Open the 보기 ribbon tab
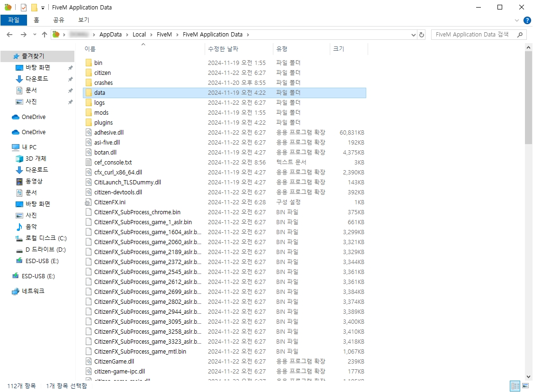Viewport: 533px width, 392px height. (x=83, y=20)
